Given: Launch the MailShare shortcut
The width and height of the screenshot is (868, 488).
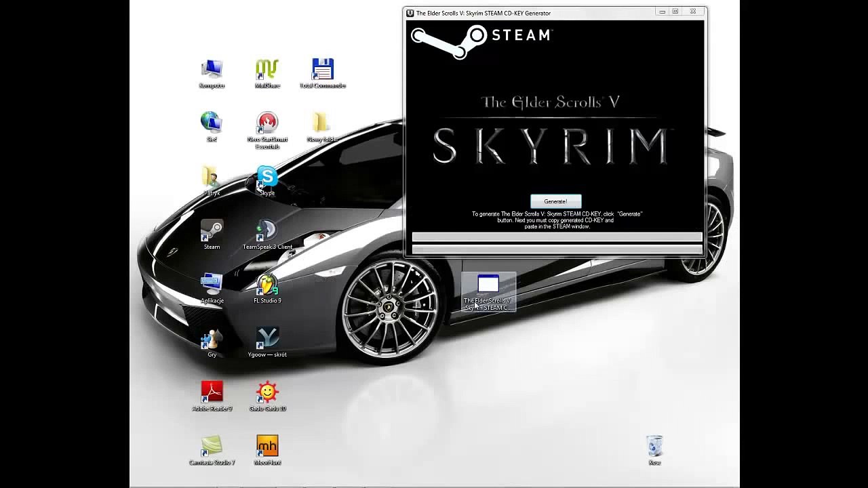Looking at the screenshot, I should point(267,74).
